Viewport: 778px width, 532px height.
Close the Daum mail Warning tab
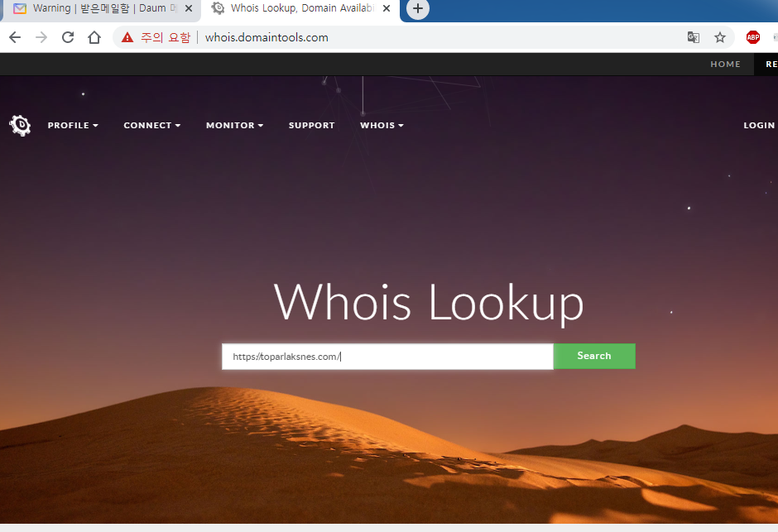189,8
